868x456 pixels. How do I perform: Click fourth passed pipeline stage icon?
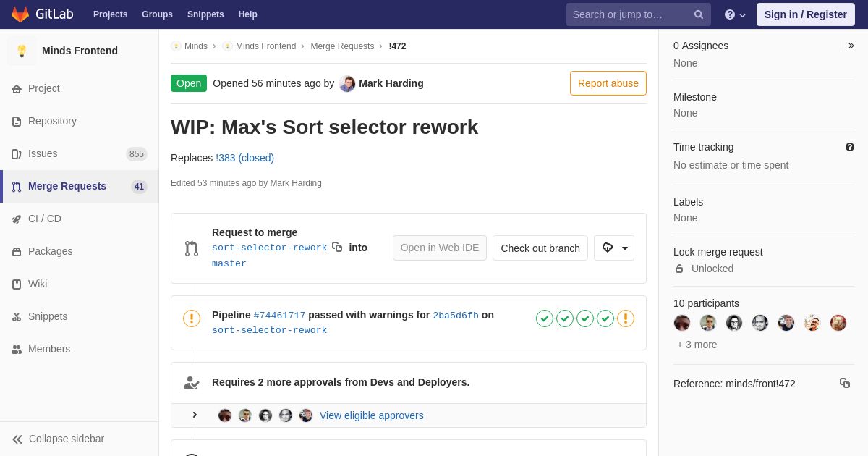(x=605, y=318)
